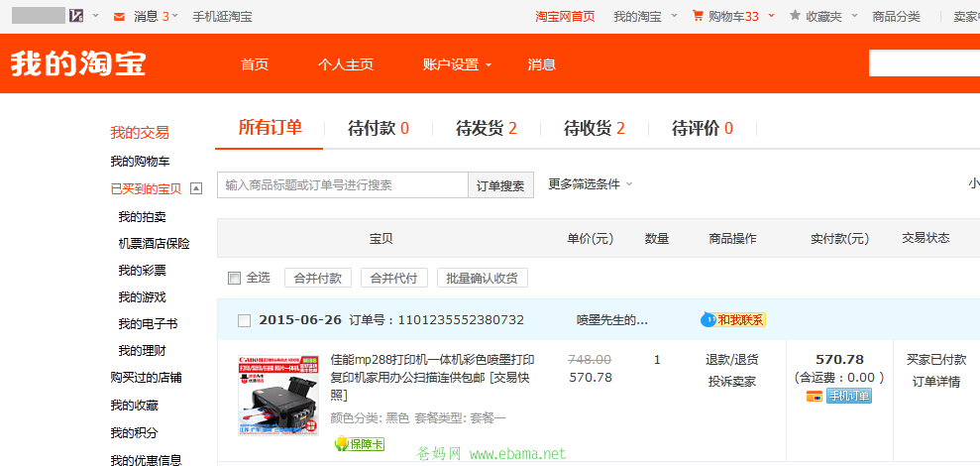Go to 首页 in the orange nav

point(255,64)
